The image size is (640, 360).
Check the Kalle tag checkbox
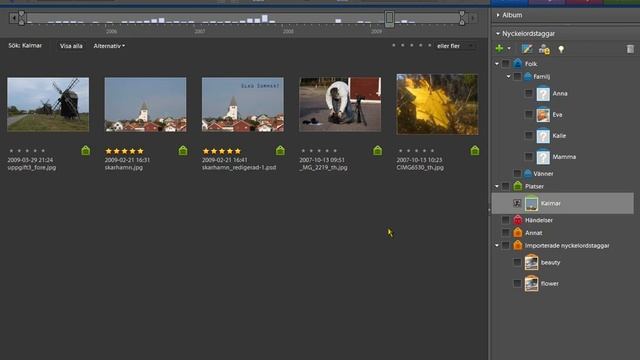[529, 136]
